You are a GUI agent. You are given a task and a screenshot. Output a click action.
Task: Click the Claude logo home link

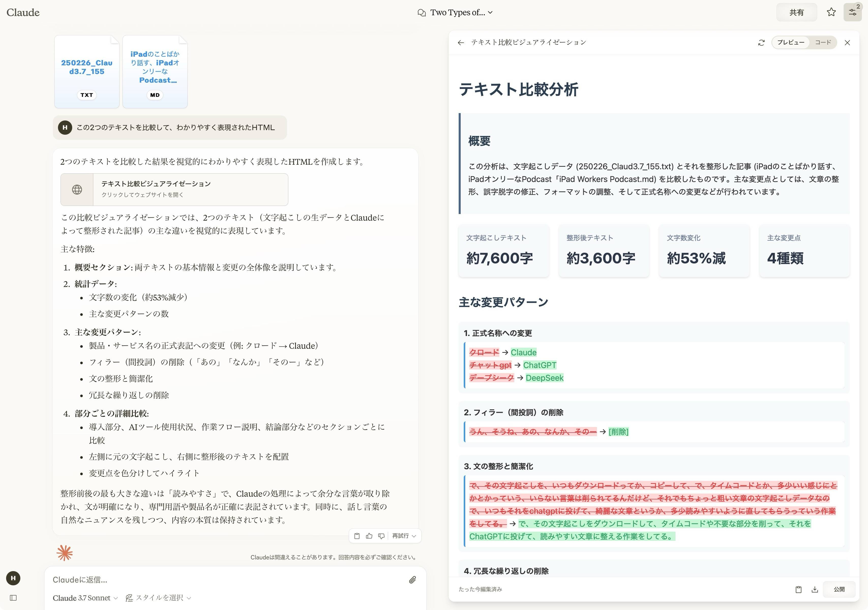(x=23, y=12)
